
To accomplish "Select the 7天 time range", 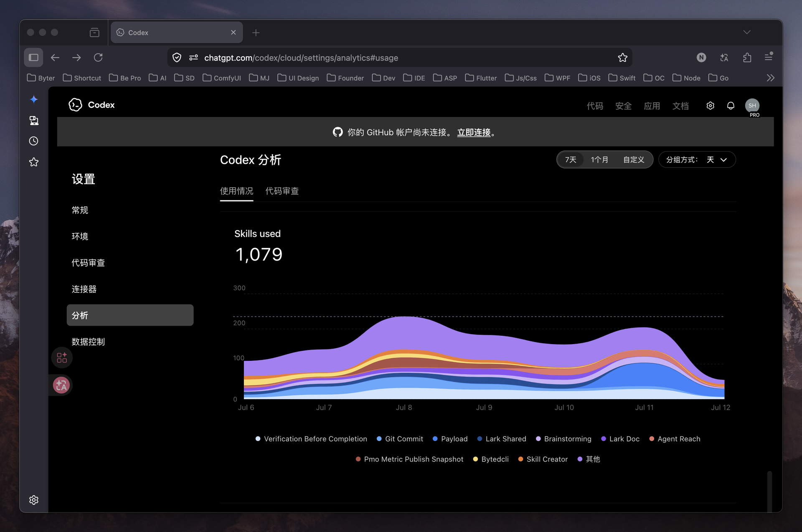I will [x=571, y=160].
